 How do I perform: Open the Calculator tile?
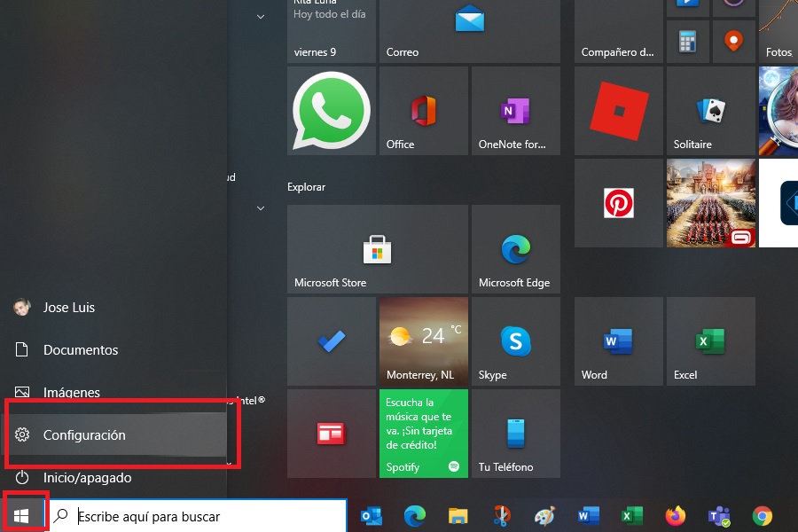688,40
